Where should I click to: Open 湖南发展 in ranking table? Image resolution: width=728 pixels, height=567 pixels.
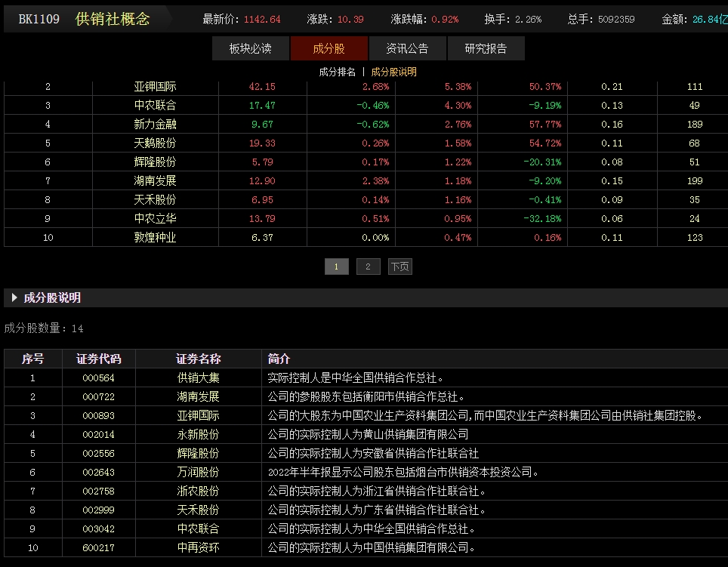pos(155,181)
